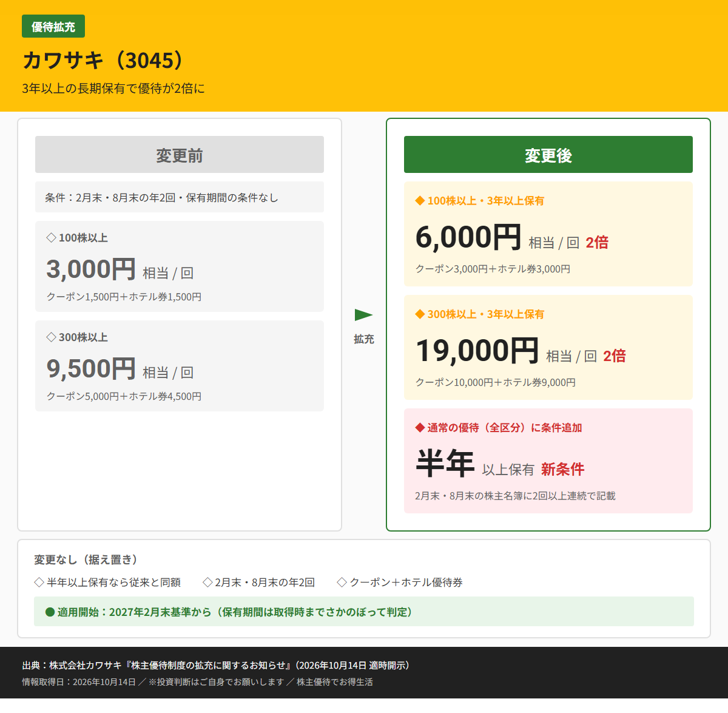Click the red 2倍 label beside 6,000円

coord(597,243)
